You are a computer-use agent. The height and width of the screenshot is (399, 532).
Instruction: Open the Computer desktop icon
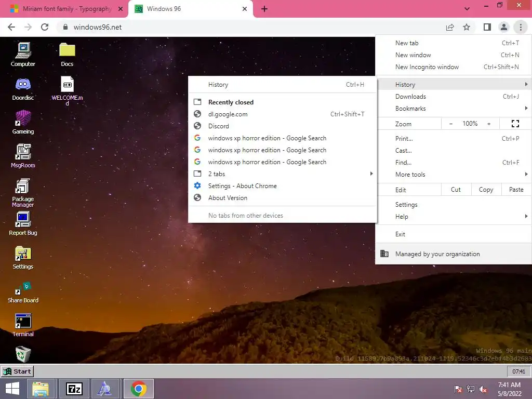[x=23, y=54]
